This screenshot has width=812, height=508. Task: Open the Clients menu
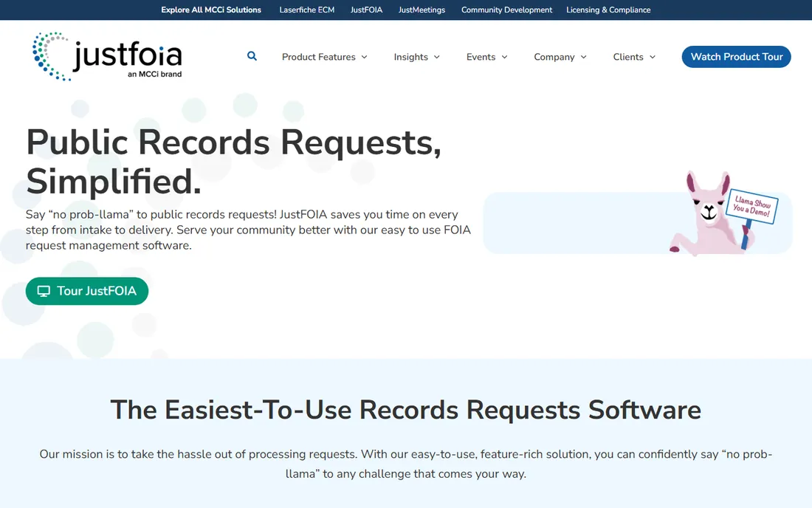[x=634, y=57]
